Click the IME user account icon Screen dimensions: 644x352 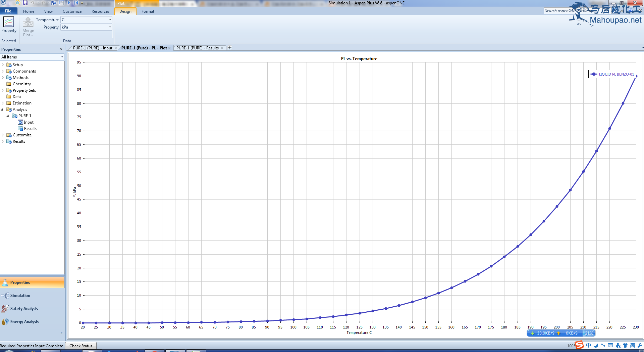pyautogui.click(x=618, y=345)
